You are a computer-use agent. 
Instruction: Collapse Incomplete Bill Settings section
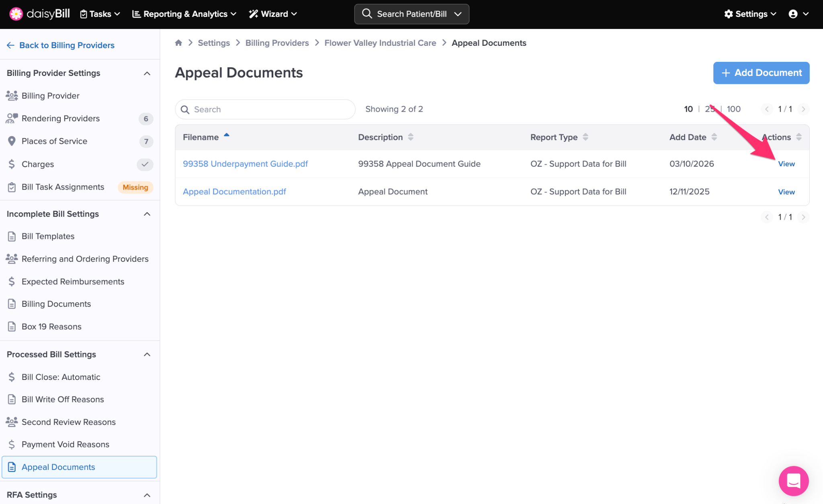[147, 214]
